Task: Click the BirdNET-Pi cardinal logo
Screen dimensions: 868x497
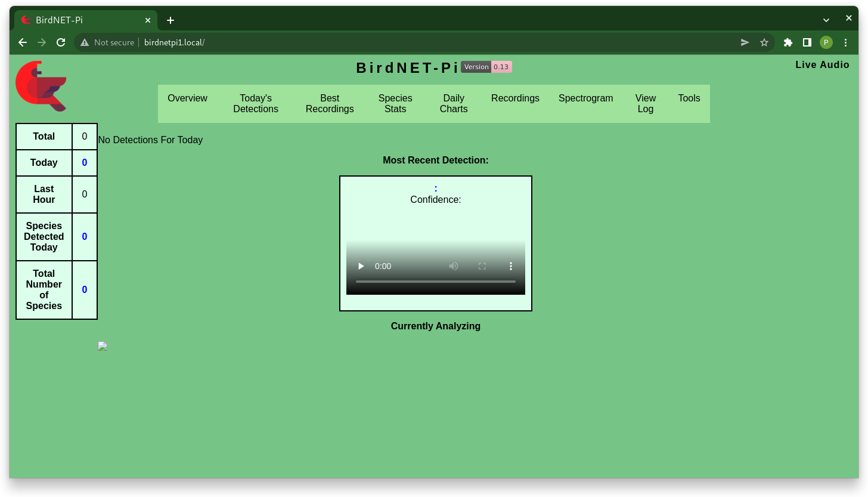Action: [41, 86]
